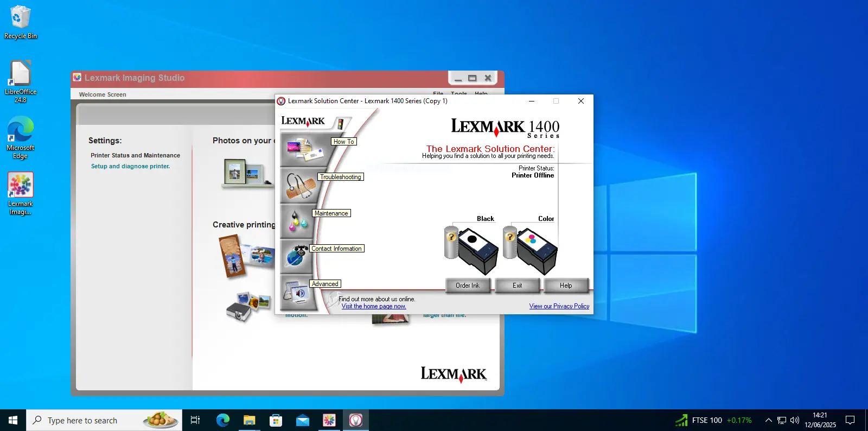The height and width of the screenshot is (431, 868).
Task: Open File Explorer from the taskbar
Action: coord(249,420)
